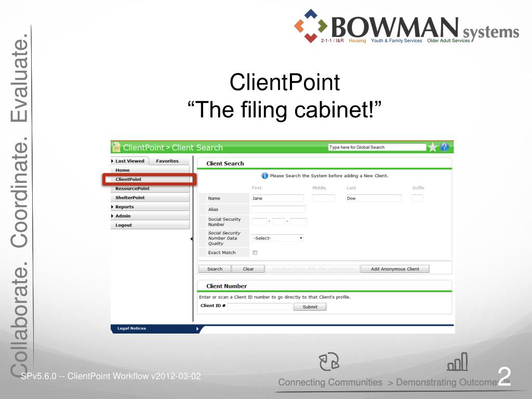
Task: Click the Middle name field
Action: coord(323,198)
